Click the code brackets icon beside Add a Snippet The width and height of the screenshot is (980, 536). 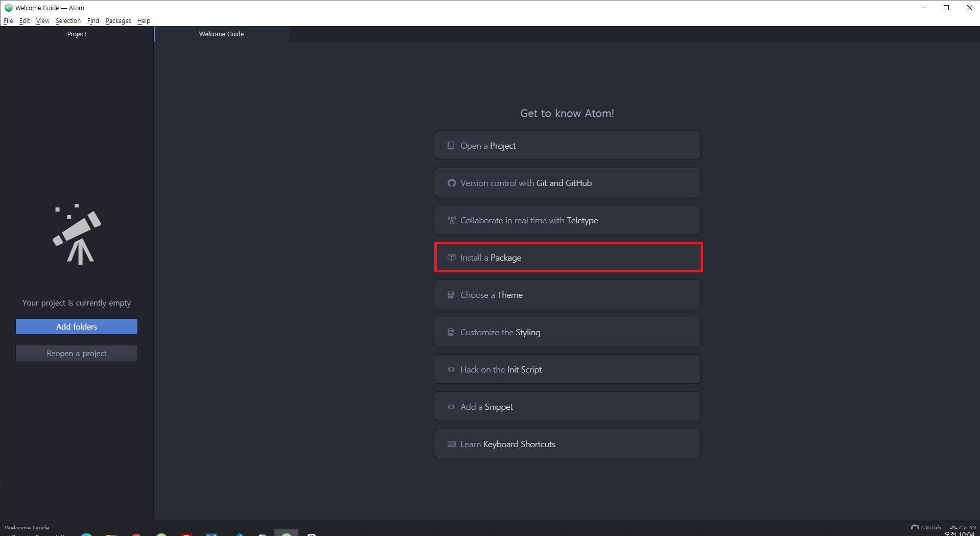click(451, 407)
